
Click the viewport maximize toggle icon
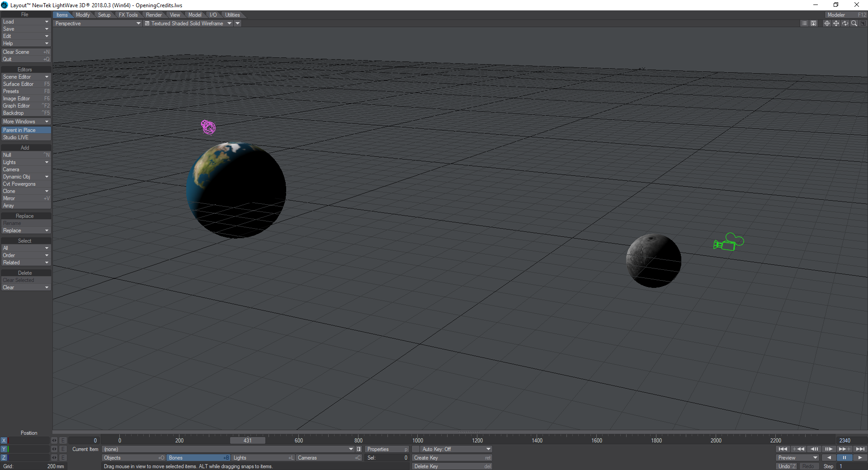click(x=863, y=23)
